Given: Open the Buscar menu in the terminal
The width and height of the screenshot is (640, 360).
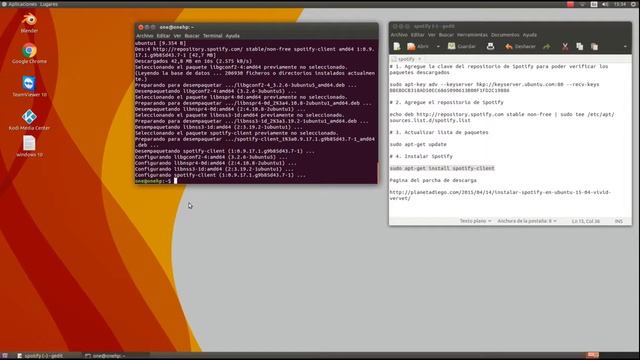Looking at the screenshot, I should click(x=192, y=36).
